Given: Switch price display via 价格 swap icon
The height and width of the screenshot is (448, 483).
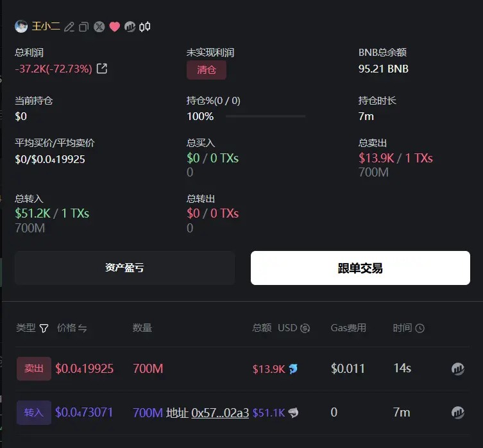Looking at the screenshot, I should click(82, 328).
